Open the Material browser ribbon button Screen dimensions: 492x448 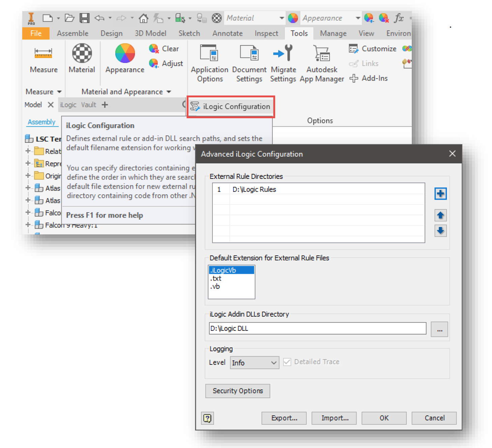coord(82,59)
